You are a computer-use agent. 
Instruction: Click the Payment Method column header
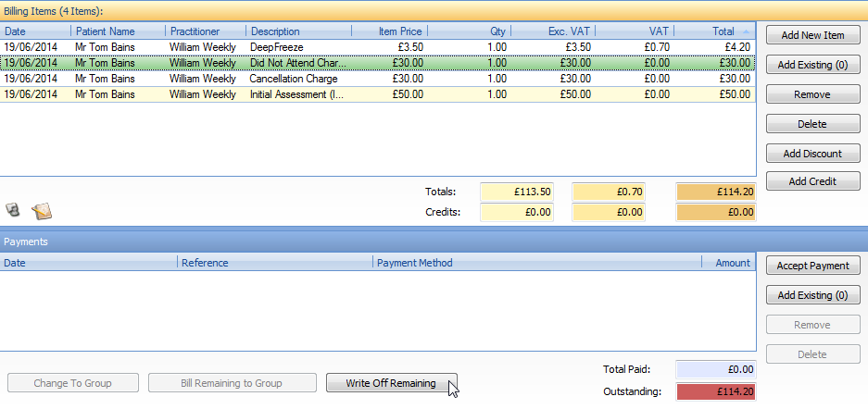click(537, 263)
